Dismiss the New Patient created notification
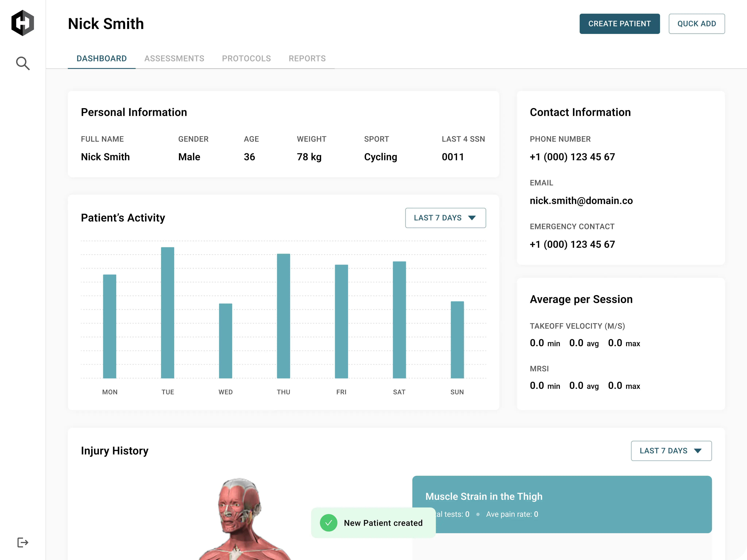The height and width of the screenshot is (560, 747). pos(373,522)
